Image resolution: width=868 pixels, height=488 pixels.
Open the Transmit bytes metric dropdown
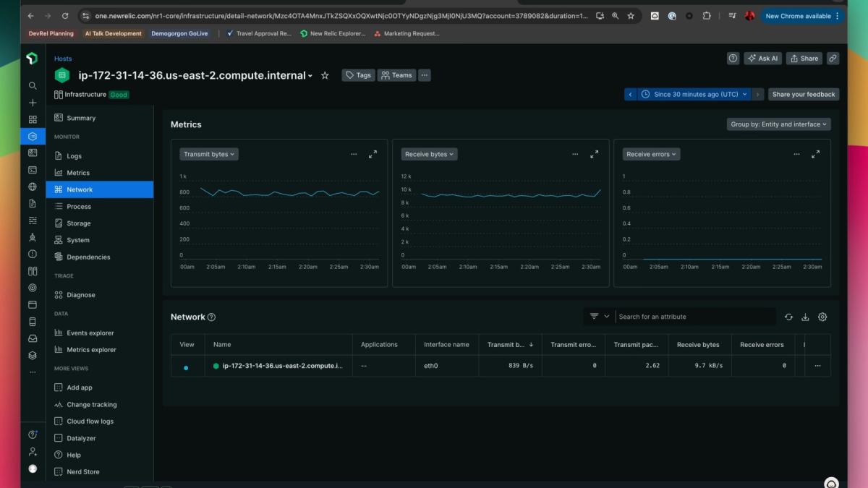[209, 154]
